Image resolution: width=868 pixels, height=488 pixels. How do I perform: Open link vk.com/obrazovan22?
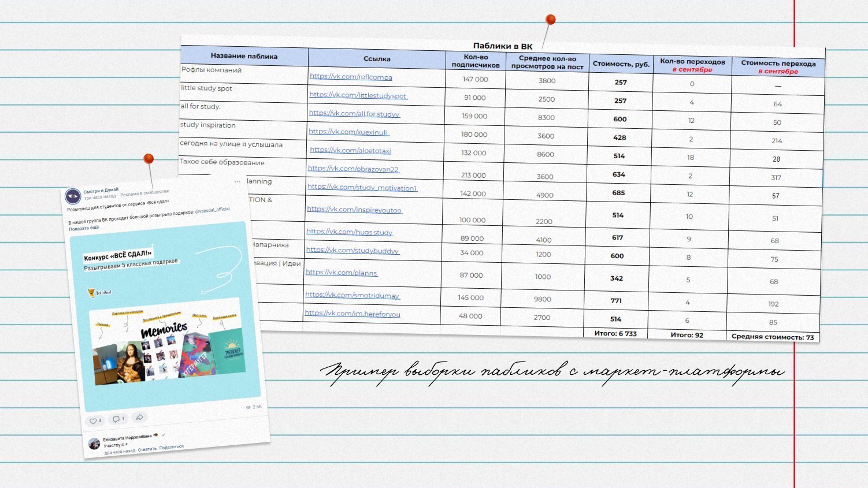pos(354,169)
